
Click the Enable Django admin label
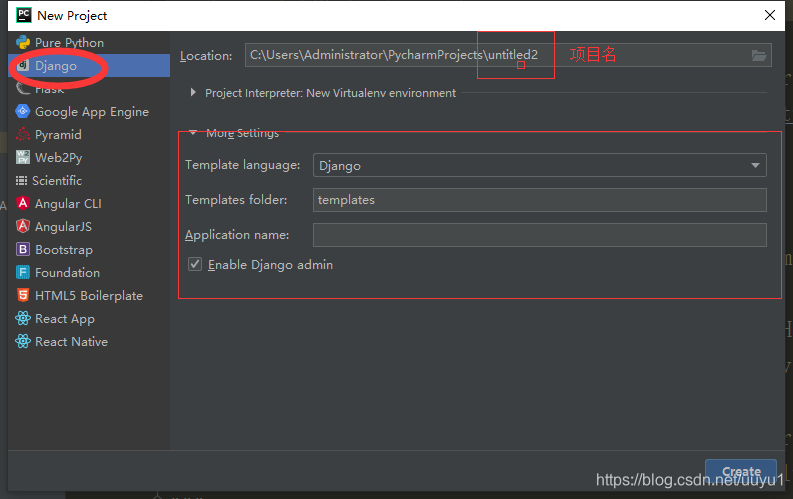[x=271, y=265]
